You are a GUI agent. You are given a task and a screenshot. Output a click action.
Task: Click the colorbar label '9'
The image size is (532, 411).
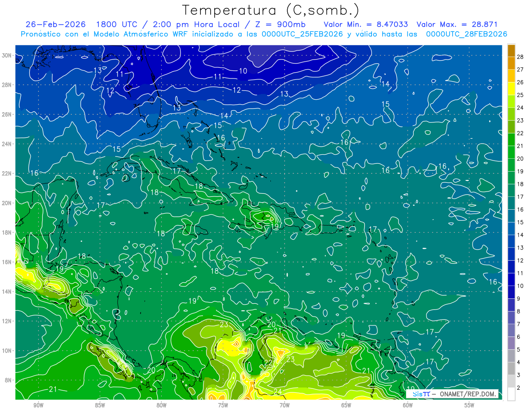click(x=519, y=298)
